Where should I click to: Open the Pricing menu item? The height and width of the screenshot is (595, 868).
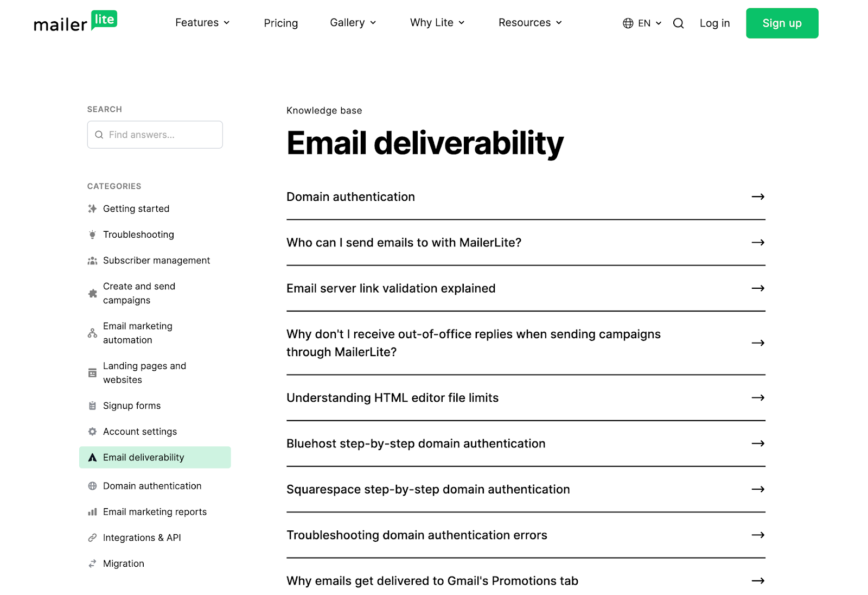point(280,23)
